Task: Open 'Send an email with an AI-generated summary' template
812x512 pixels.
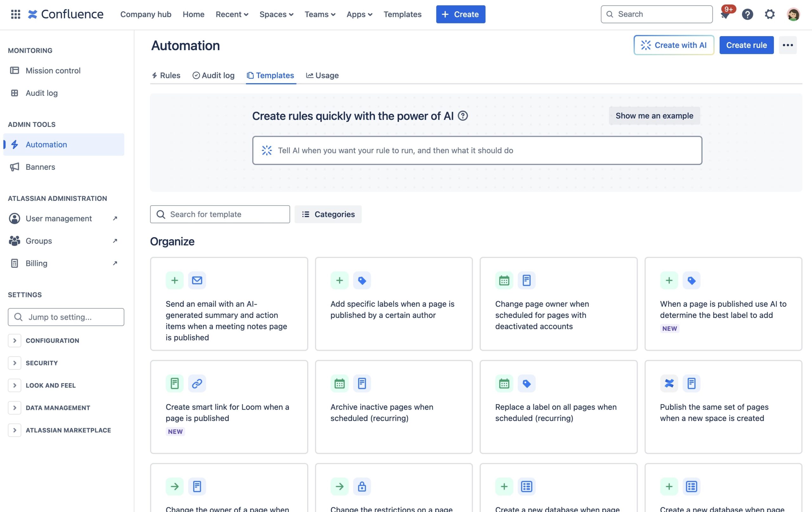Action: pos(229,304)
